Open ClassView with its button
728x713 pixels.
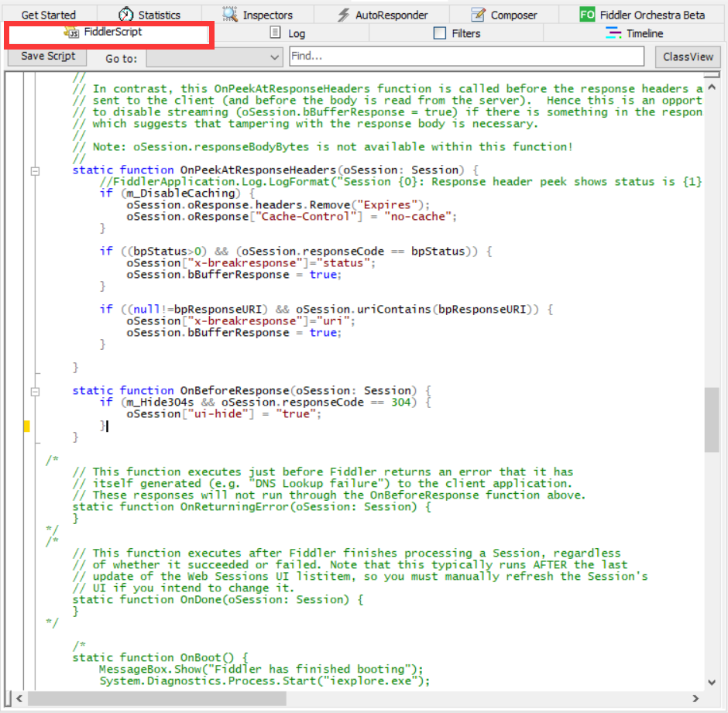(x=688, y=57)
